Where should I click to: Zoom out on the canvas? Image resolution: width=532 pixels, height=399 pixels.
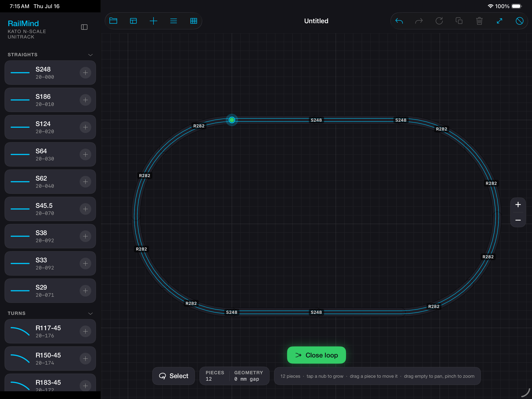pos(518,220)
